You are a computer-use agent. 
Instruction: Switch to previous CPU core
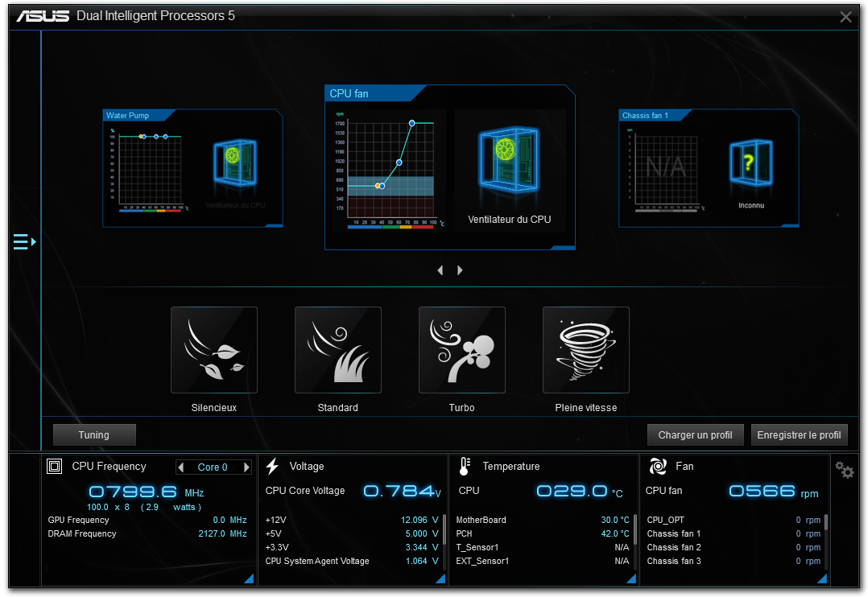(181, 467)
